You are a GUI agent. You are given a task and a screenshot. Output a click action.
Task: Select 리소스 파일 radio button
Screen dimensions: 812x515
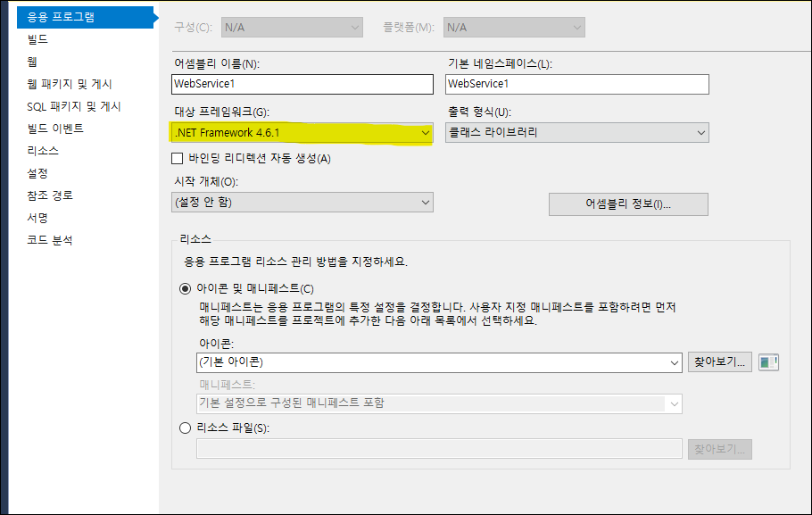pyautogui.click(x=186, y=428)
